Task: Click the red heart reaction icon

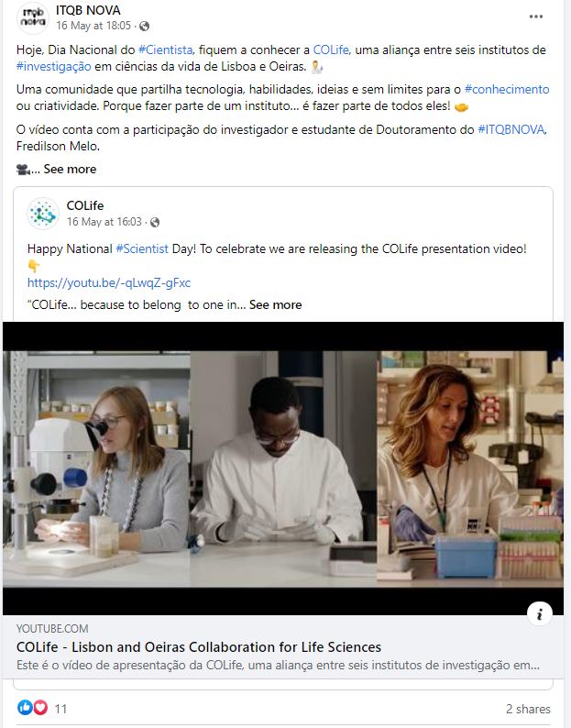Action: (x=40, y=708)
